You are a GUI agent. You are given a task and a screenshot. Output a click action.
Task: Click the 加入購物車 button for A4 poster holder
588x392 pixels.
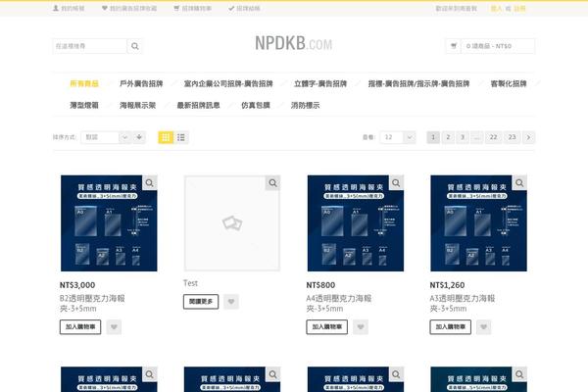(326, 327)
